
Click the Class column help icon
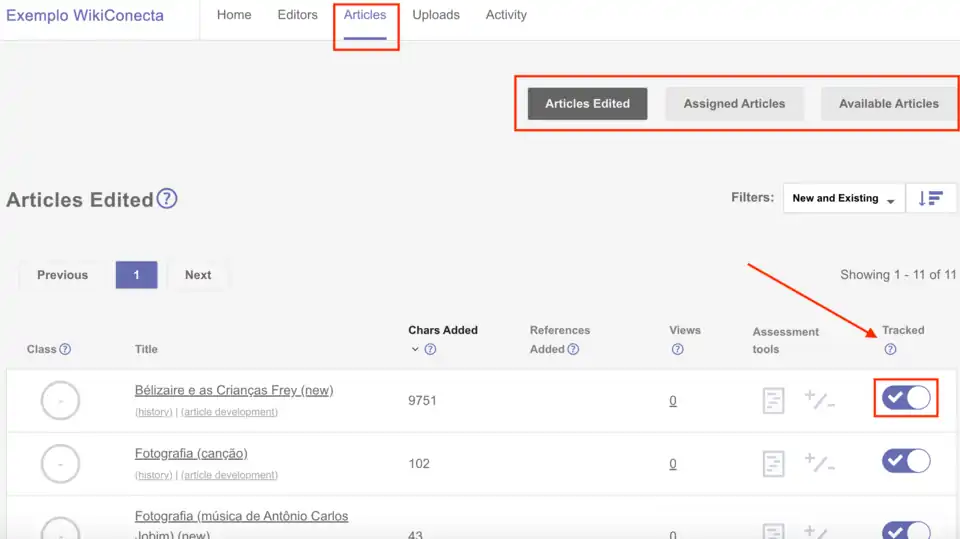pos(65,349)
